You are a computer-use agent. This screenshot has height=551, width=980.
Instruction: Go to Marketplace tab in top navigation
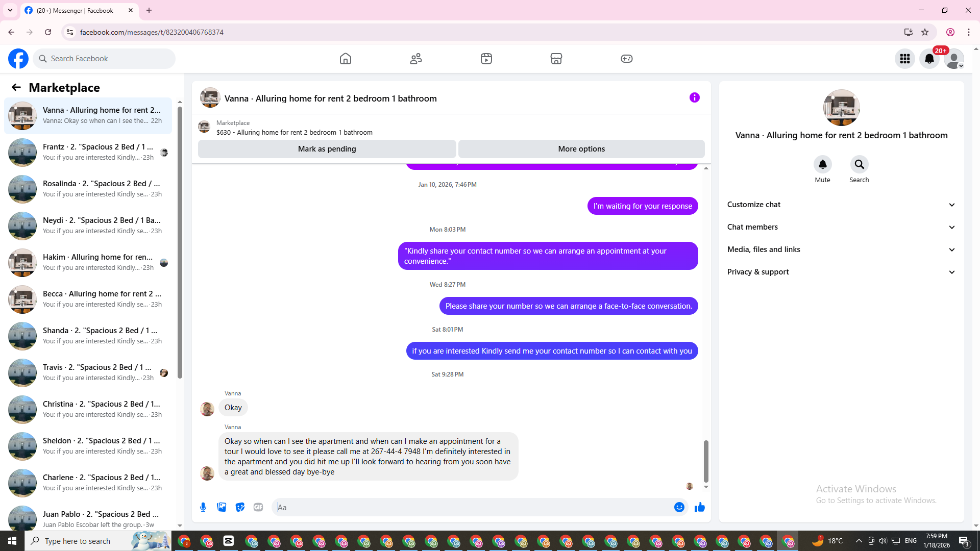click(556, 59)
